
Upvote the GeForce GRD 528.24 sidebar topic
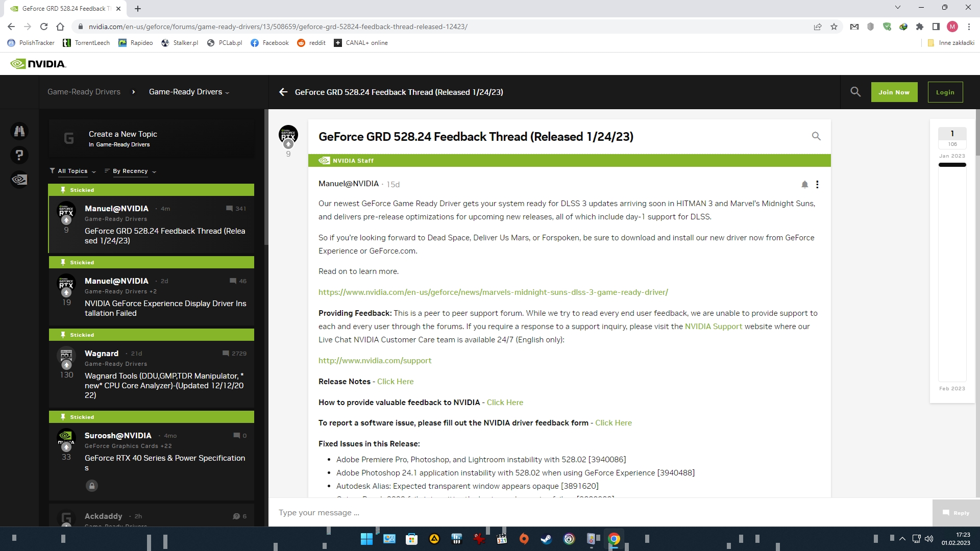click(x=66, y=220)
